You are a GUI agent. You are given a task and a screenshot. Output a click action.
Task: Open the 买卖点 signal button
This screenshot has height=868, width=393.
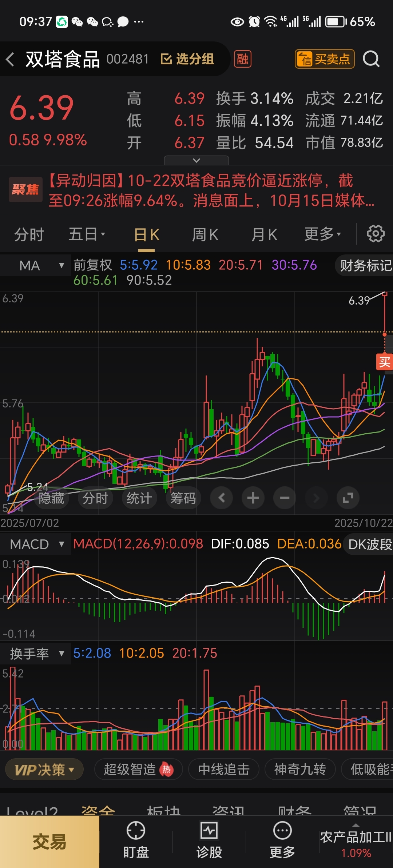pyautogui.click(x=324, y=59)
